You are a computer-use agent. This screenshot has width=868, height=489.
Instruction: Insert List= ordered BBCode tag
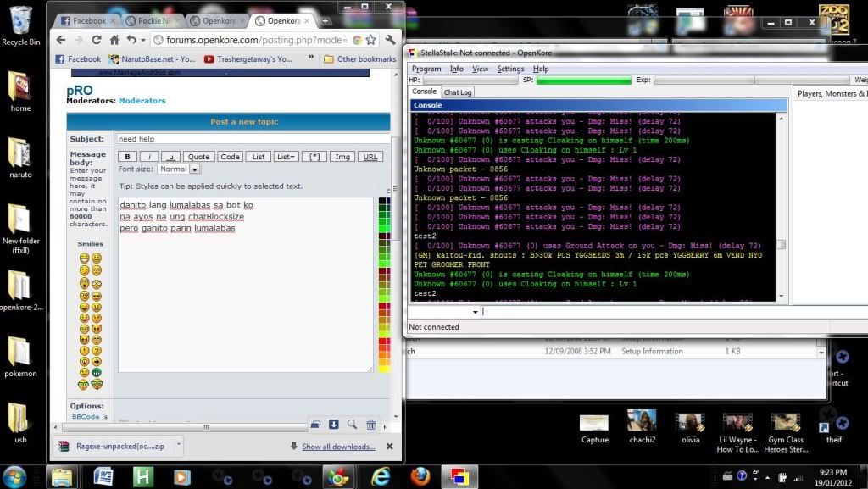(286, 157)
